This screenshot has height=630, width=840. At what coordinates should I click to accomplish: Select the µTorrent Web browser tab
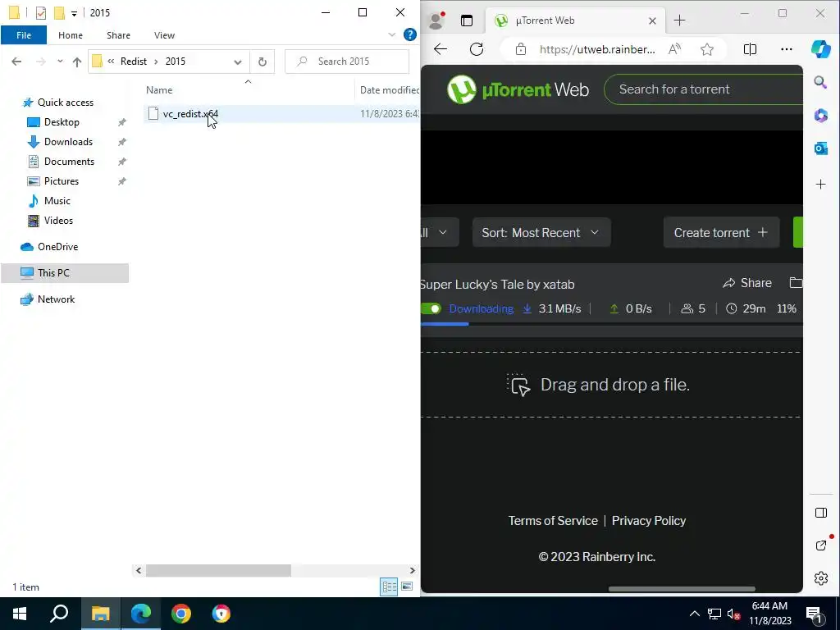(574, 21)
